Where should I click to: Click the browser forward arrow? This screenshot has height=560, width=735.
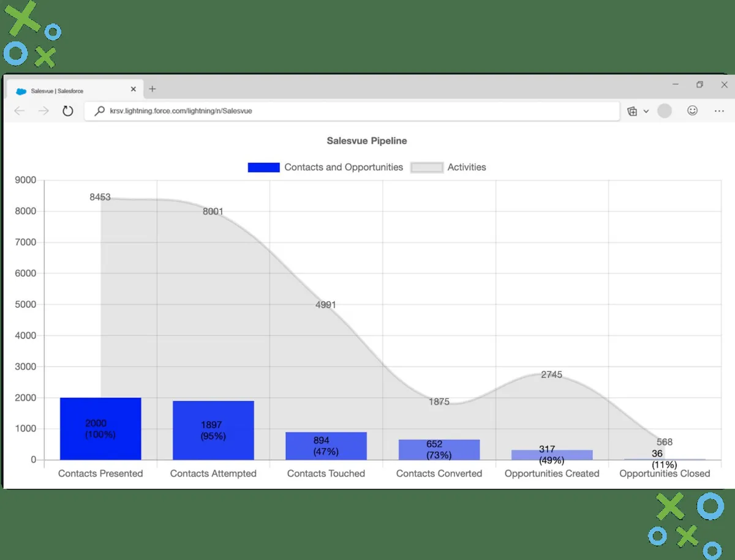43,111
